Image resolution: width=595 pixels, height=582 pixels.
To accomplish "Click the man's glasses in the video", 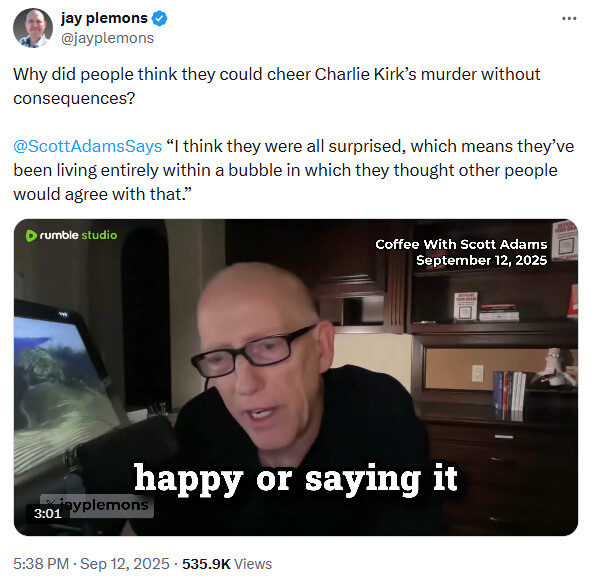I will [253, 351].
